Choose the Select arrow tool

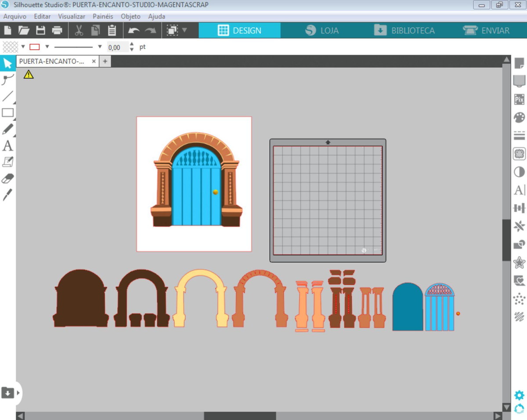(8, 63)
